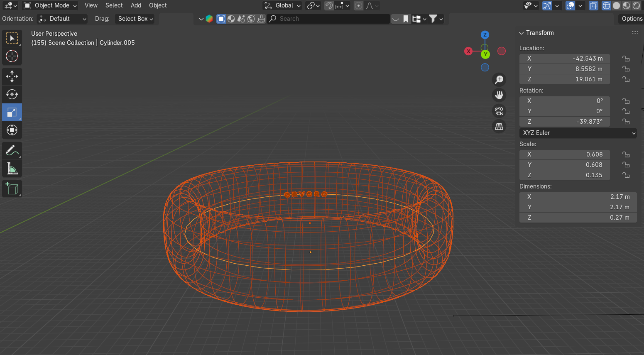Select the Select Box tool in toolbar
The width and height of the screenshot is (644, 355).
(x=12, y=38)
